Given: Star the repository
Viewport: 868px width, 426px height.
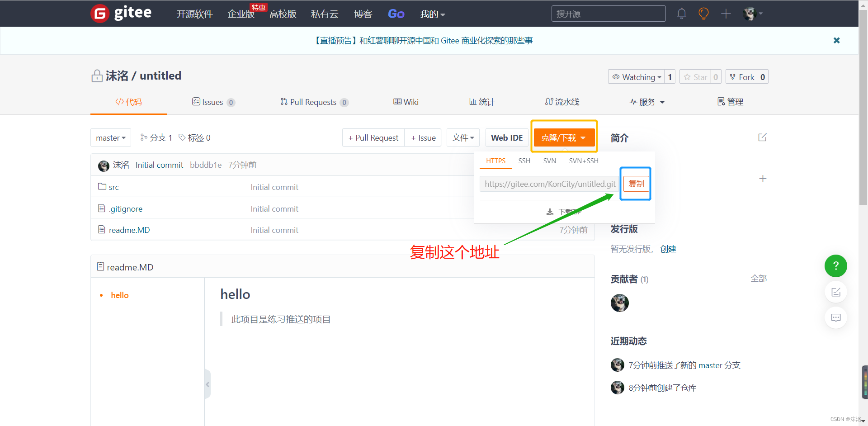Looking at the screenshot, I should click(695, 77).
